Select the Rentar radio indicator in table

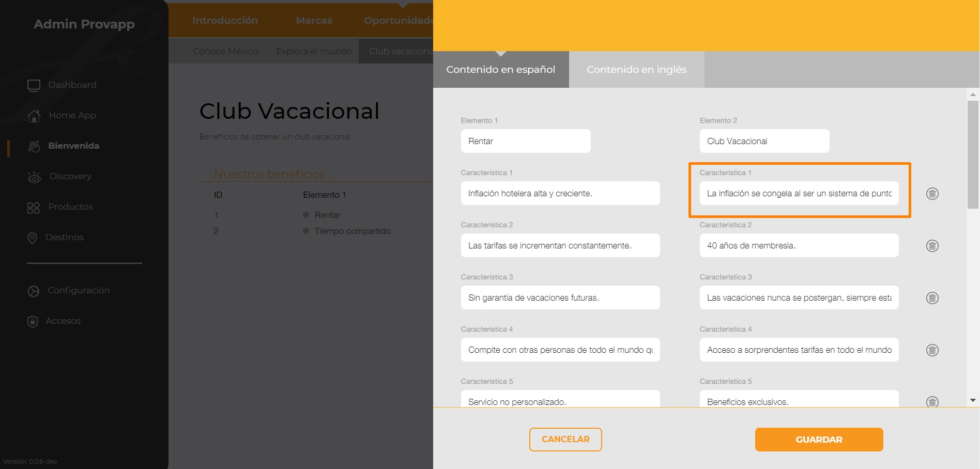pyautogui.click(x=306, y=215)
